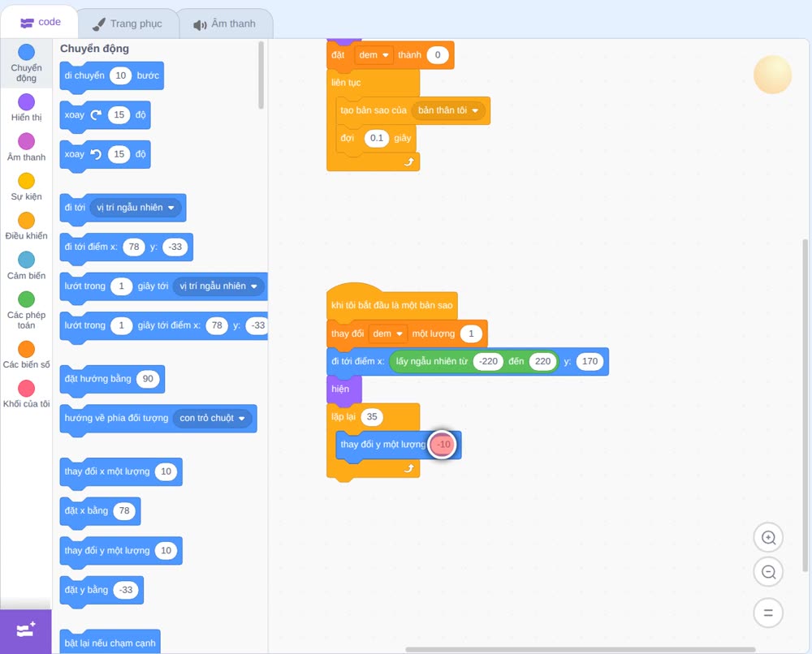812x654 pixels.
Task: Edit the lặp lại 35 count field
Action: 372,416
